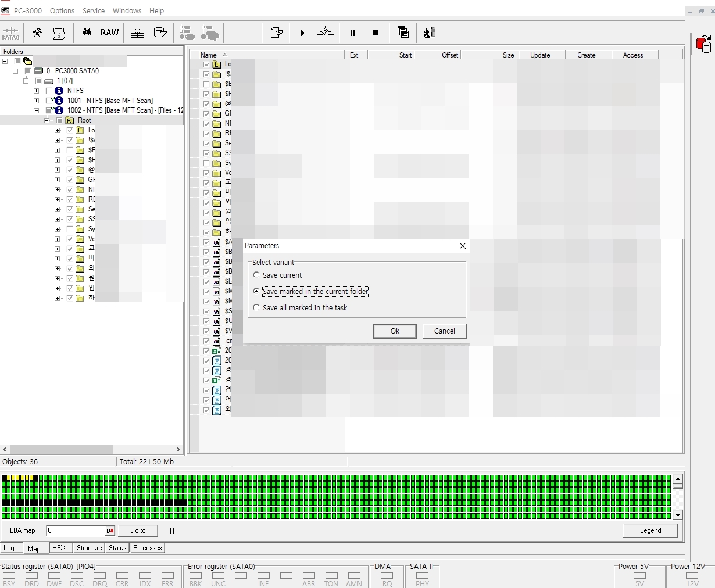Screen dimensions: 715x588
Task: Open the Windows menu
Action: 127,10
